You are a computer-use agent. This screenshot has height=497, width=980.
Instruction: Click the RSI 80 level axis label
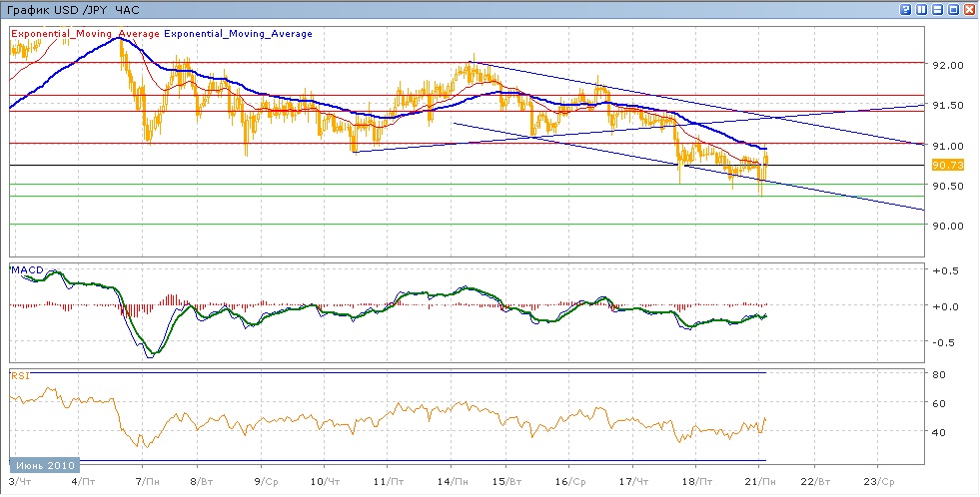click(x=938, y=375)
